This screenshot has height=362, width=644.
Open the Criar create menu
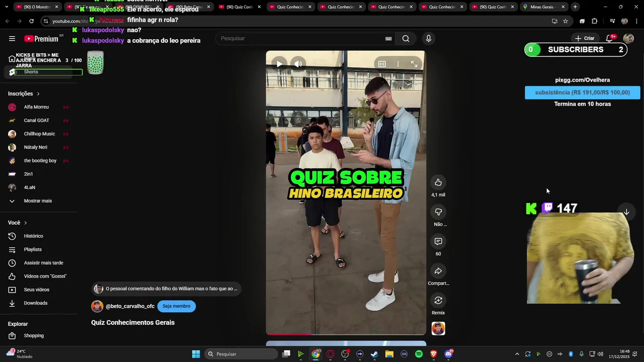[x=585, y=38]
